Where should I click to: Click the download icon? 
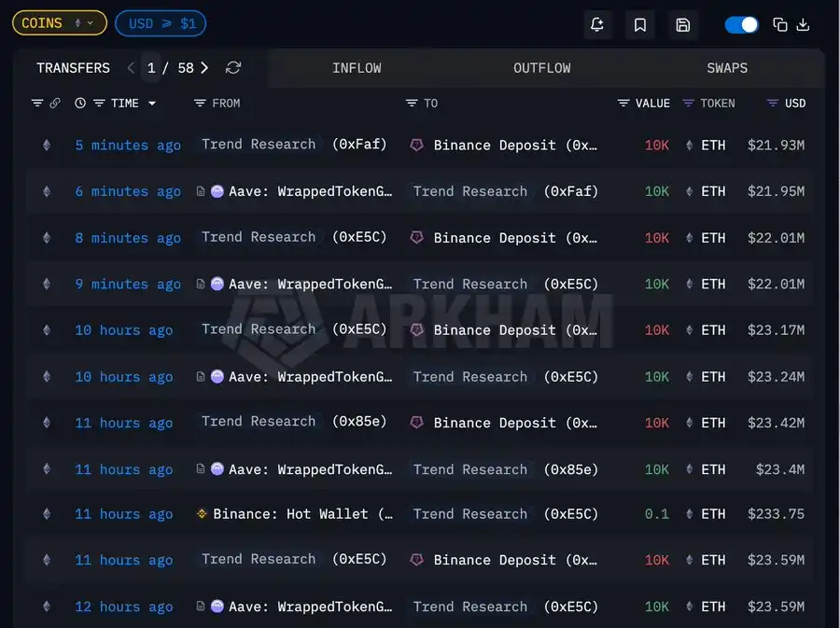point(804,25)
